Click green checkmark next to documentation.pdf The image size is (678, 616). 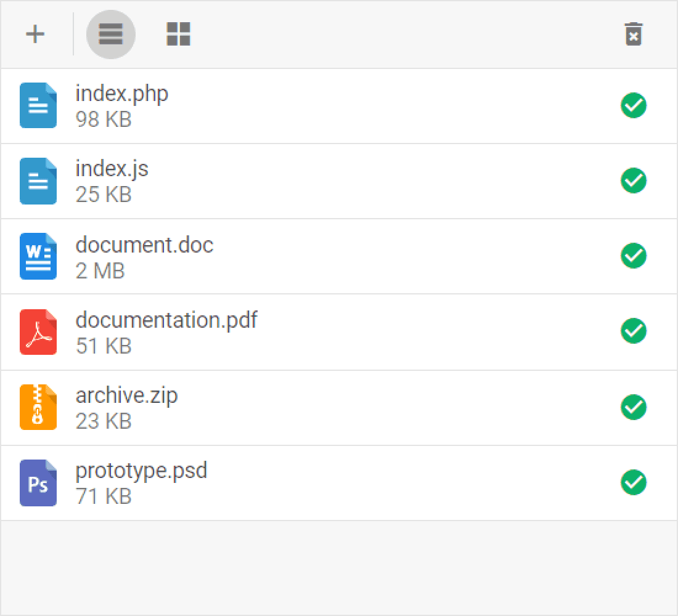pos(634,331)
